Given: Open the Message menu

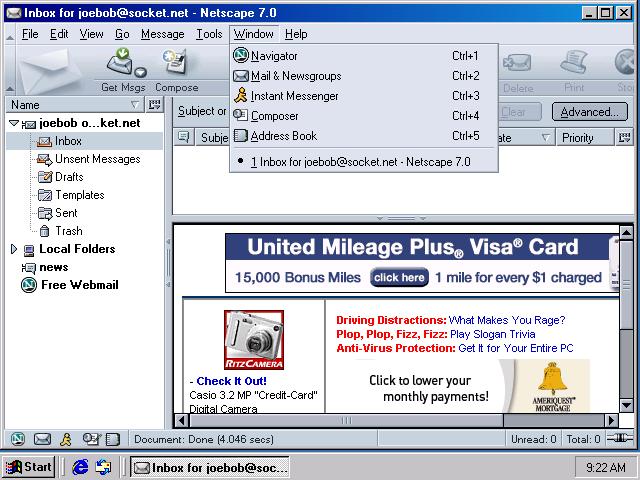Looking at the screenshot, I should click(162, 34).
